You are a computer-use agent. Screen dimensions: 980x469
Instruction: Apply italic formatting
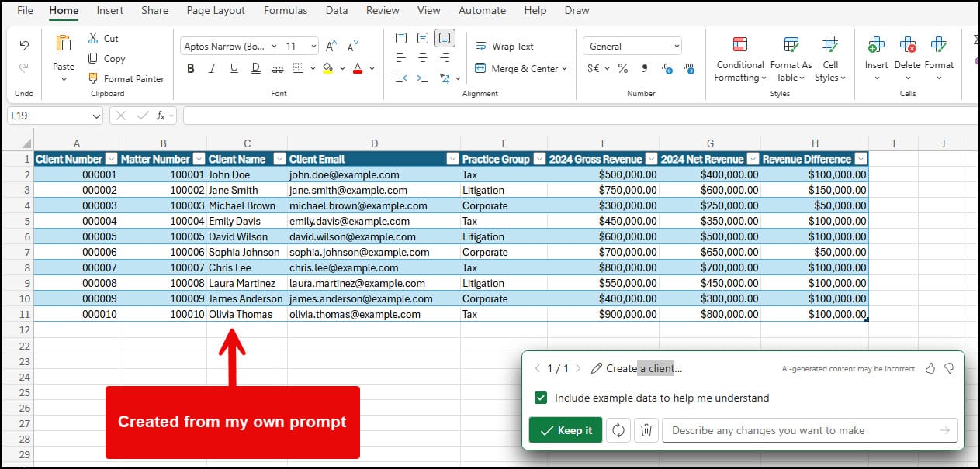(212, 68)
